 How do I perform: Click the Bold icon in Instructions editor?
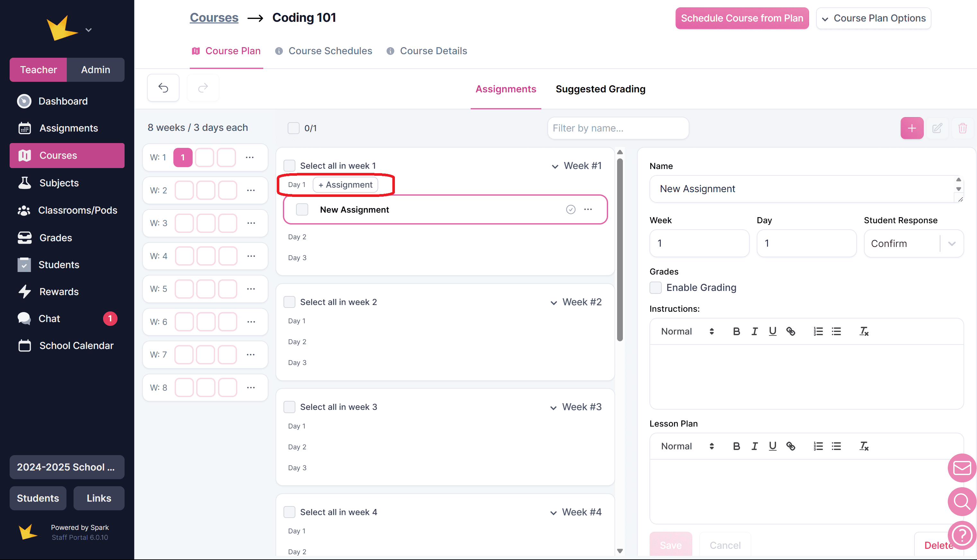736,331
